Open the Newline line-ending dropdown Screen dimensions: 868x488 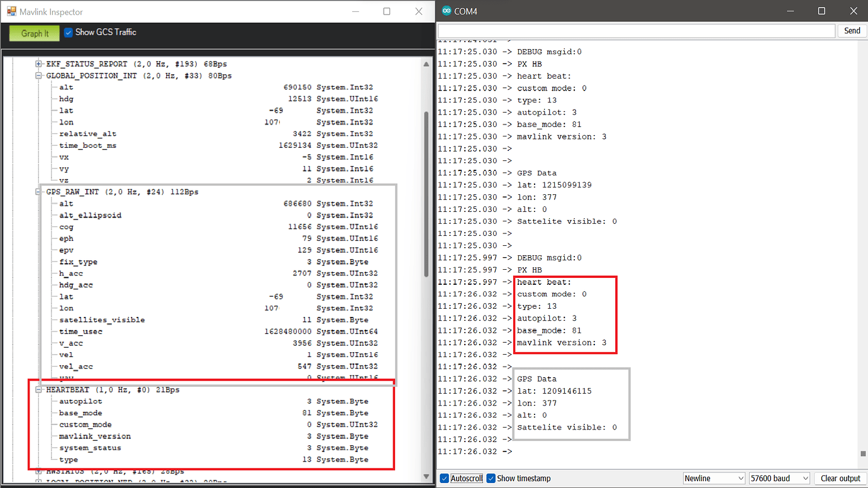pos(714,478)
